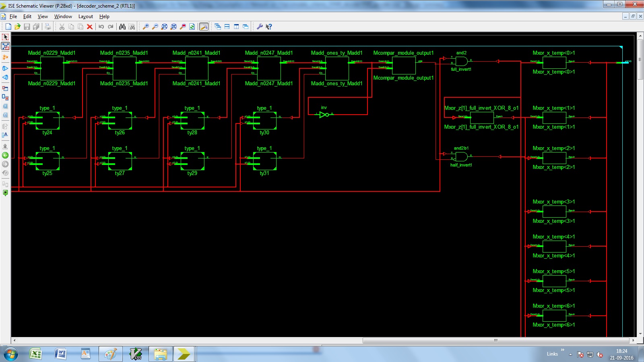644x362 pixels.
Task: Open file using folder toolbar icon
Action: click(17, 27)
